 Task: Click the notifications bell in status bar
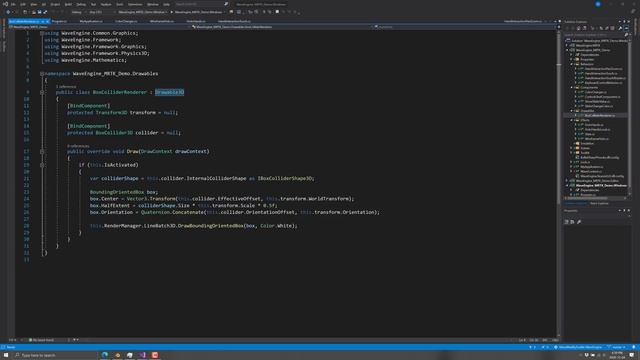[634, 347]
